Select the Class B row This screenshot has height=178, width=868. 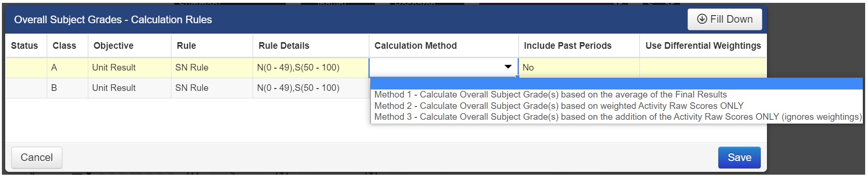click(187, 88)
